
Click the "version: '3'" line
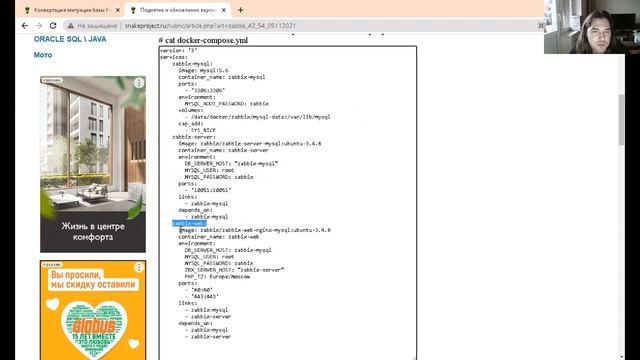pyautogui.click(x=178, y=51)
